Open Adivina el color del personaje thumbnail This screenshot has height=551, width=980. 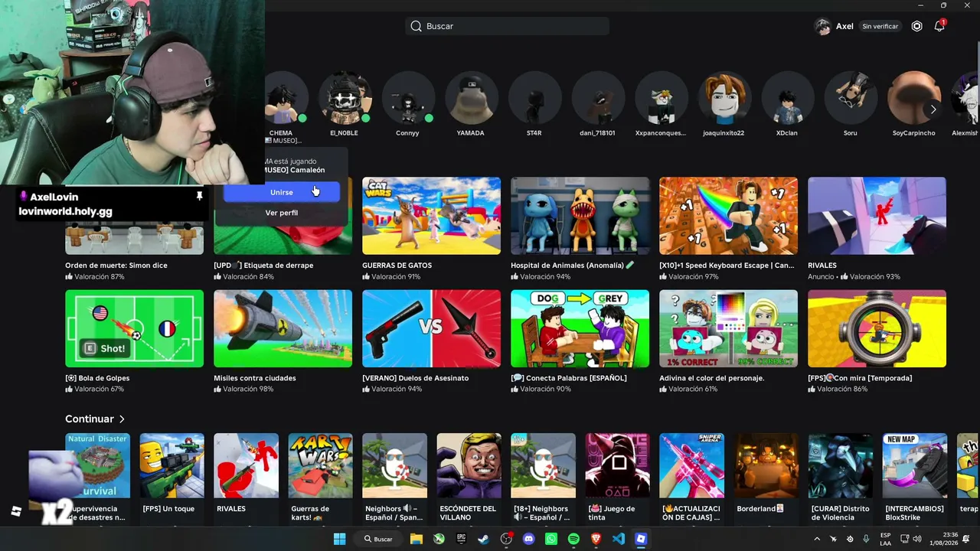pos(729,328)
